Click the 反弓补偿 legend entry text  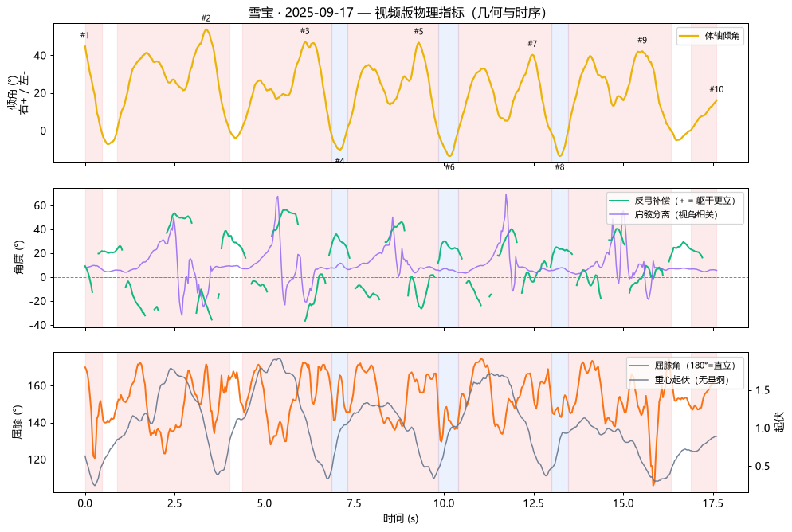tap(685, 201)
